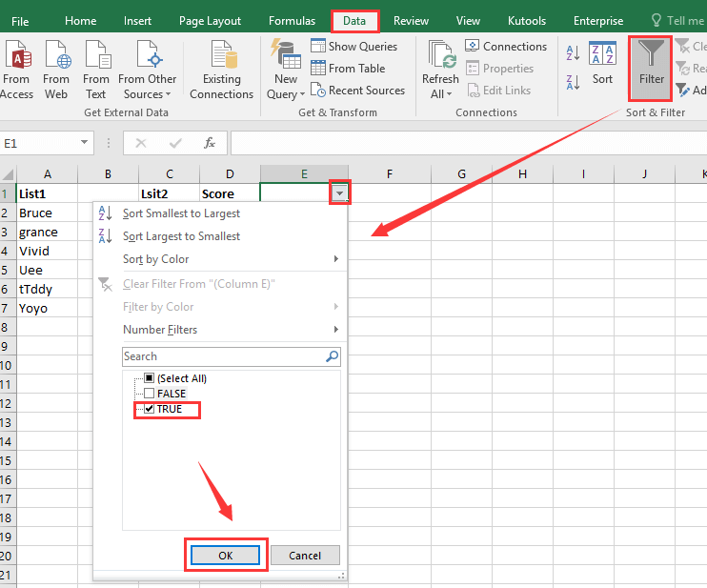The height and width of the screenshot is (588, 707).
Task: Click the filter Search box
Action: pyautogui.click(x=223, y=356)
